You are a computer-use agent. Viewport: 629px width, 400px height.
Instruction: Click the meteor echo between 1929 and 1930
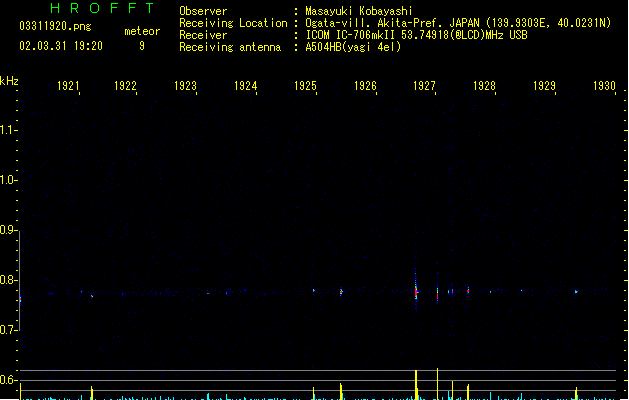point(576,291)
